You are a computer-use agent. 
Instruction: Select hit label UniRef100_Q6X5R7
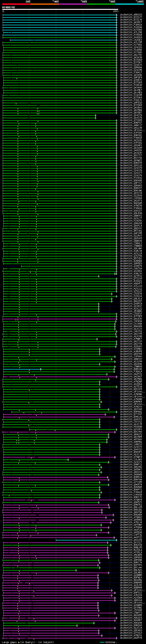[x=131, y=113]
